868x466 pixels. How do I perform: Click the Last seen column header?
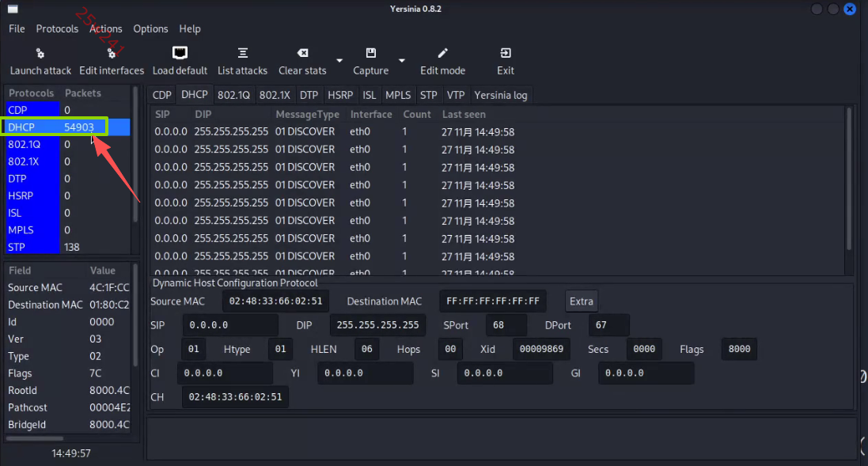coord(464,115)
